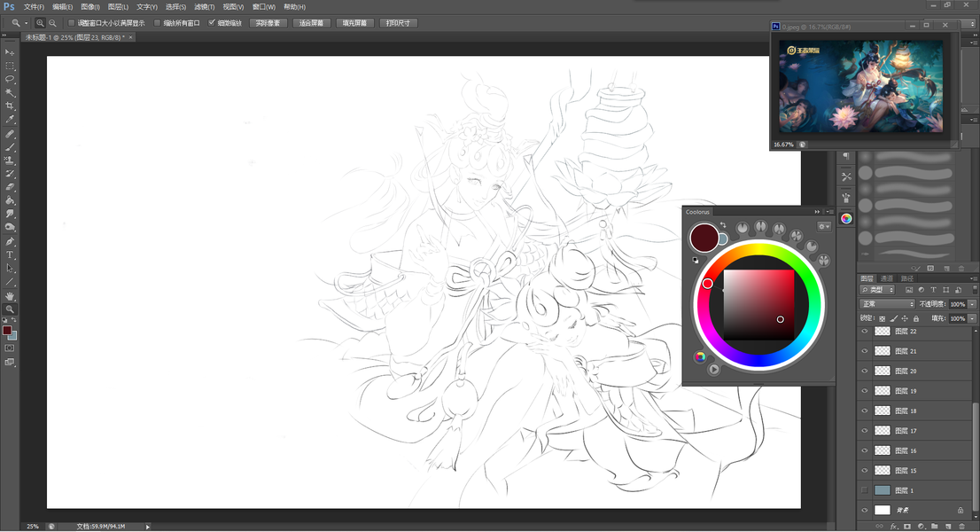Show 图层 1 via its visibility box

pyautogui.click(x=865, y=490)
